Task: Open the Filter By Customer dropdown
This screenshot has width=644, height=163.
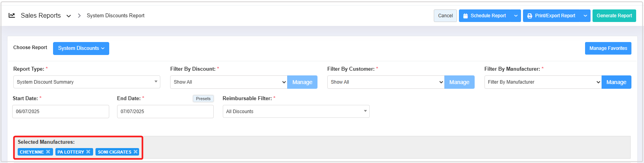Action: 386,82
